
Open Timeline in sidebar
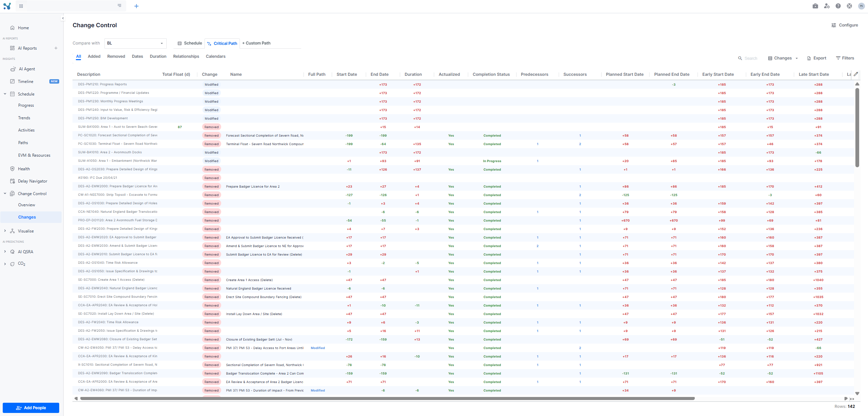coord(26,82)
